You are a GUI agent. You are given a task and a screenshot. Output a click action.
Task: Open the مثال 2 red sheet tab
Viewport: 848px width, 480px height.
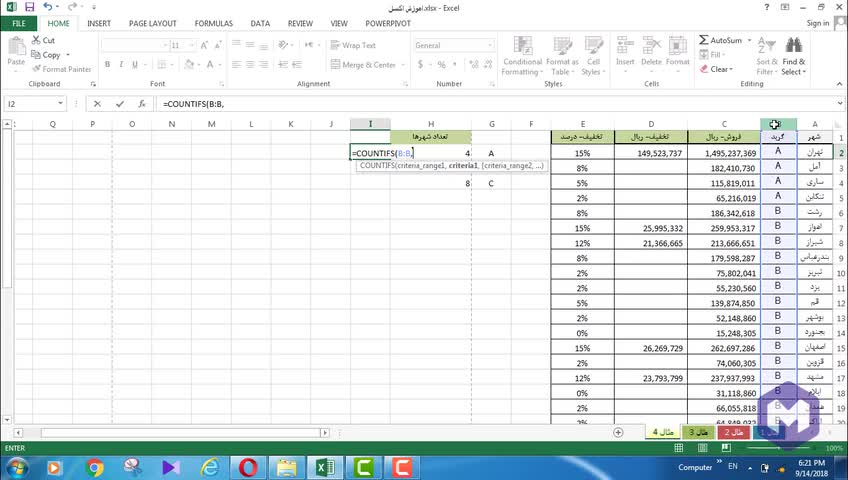733,432
